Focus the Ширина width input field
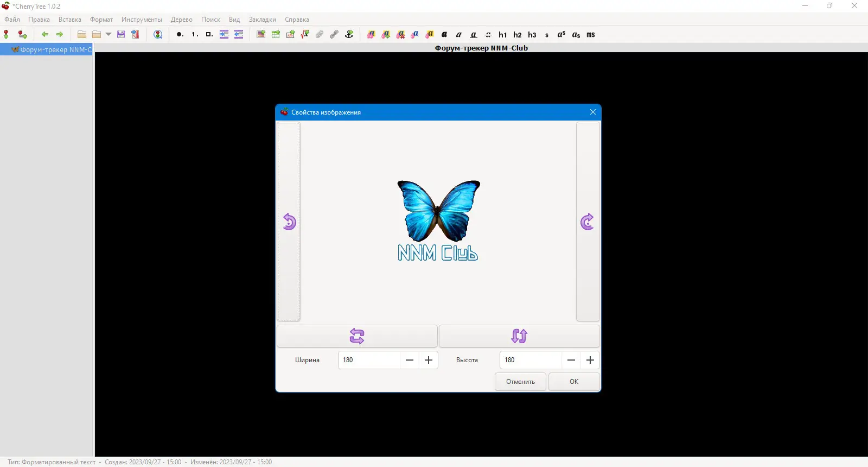Image resolution: width=868 pixels, height=467 pixels. [369, 360]
